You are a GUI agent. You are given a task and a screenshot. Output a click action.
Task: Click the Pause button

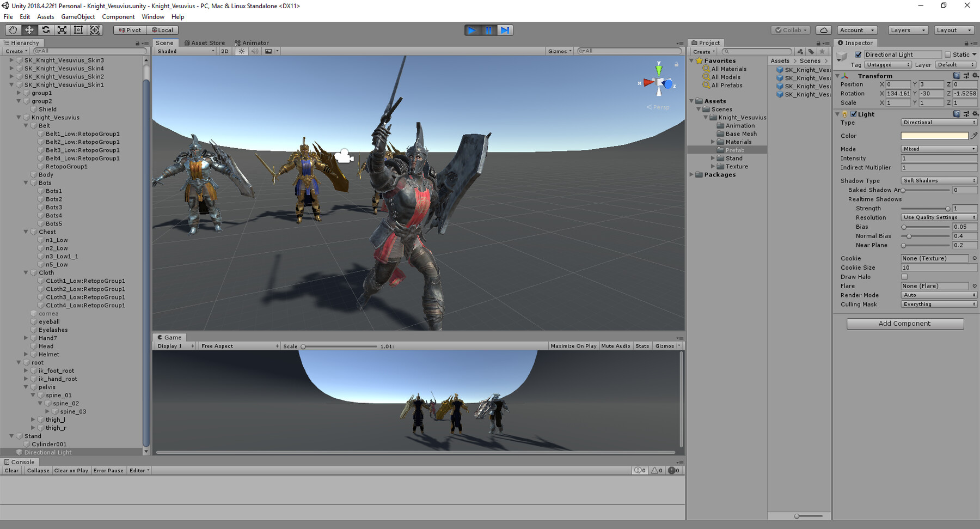(x=488, y=30)
